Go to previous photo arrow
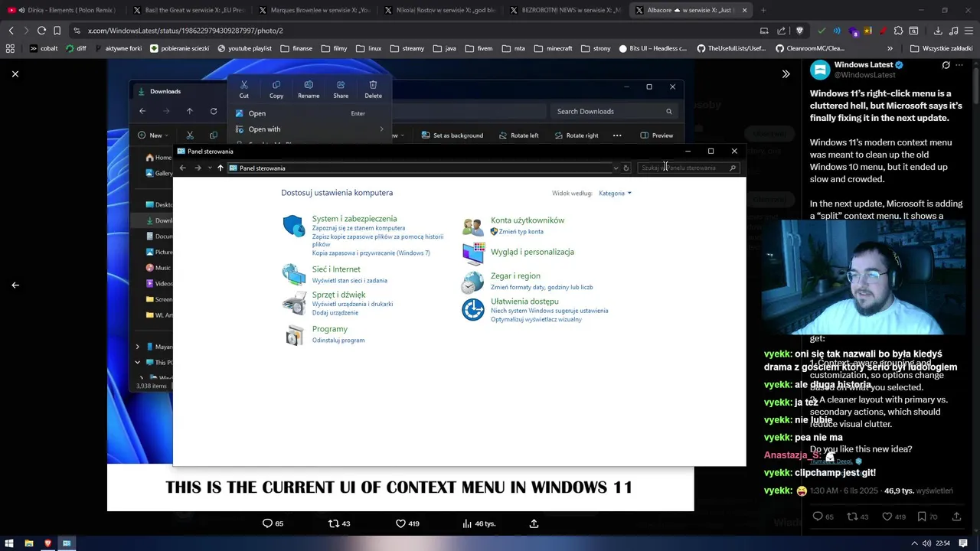The image size is (980, 551). click(x=15, y=285)
